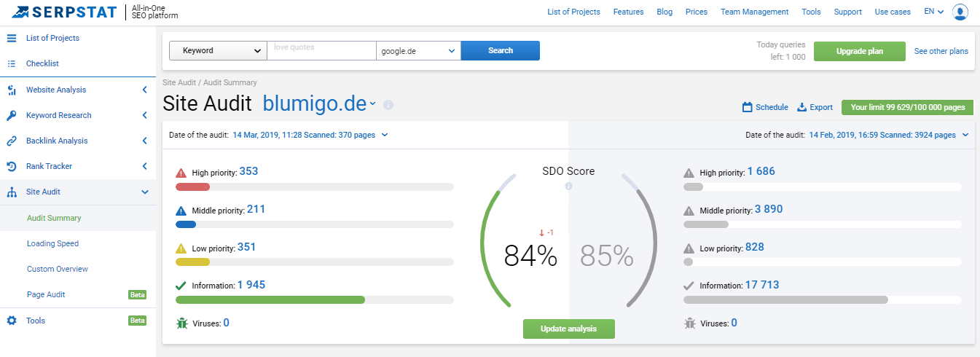The width and height of the screenshot is (980, 357).
Task: Open Team Management in top navigation
Action: (x=754, y=12)
